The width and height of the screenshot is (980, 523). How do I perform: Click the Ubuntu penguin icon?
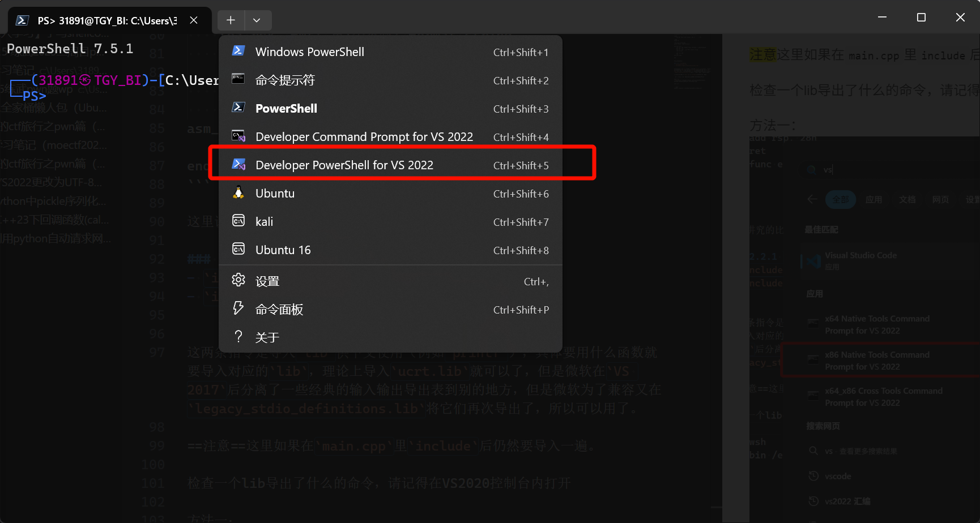238,192
